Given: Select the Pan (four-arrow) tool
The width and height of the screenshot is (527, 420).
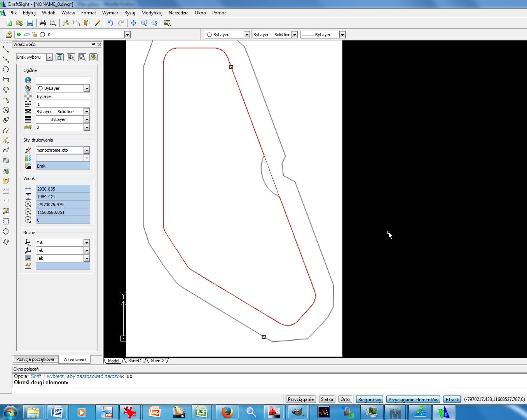Looking at the screenshot, I should [x=134, y=23].
